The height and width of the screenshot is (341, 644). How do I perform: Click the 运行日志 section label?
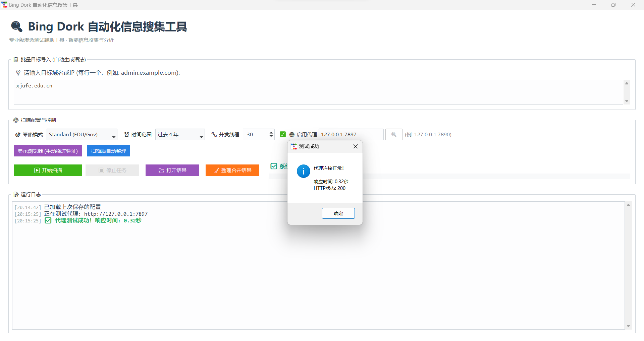31,195
